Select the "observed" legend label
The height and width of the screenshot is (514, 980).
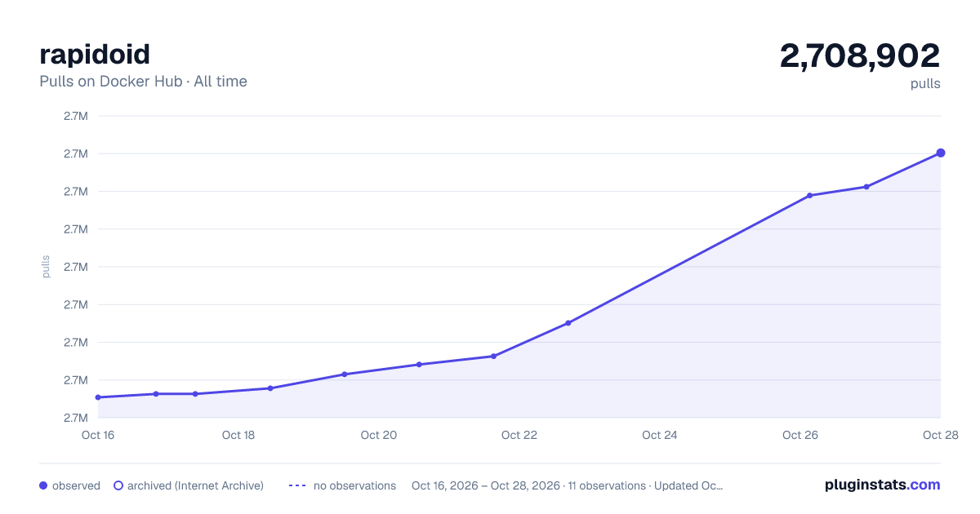[76, 485]
